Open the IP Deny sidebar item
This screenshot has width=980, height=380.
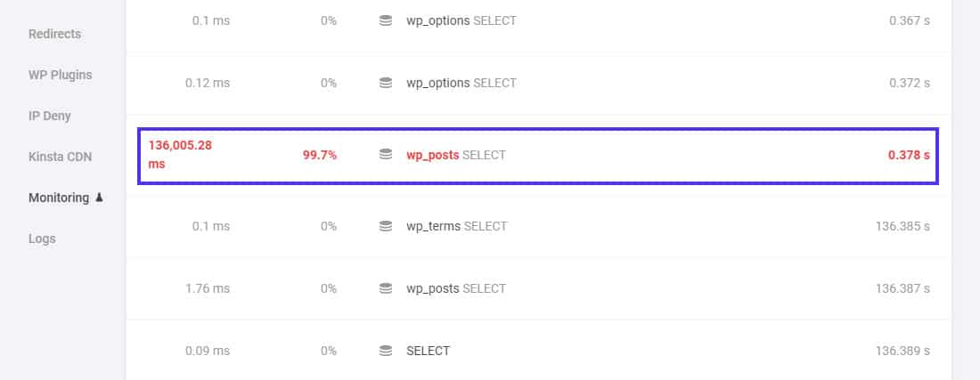click(x=50, y=116)
